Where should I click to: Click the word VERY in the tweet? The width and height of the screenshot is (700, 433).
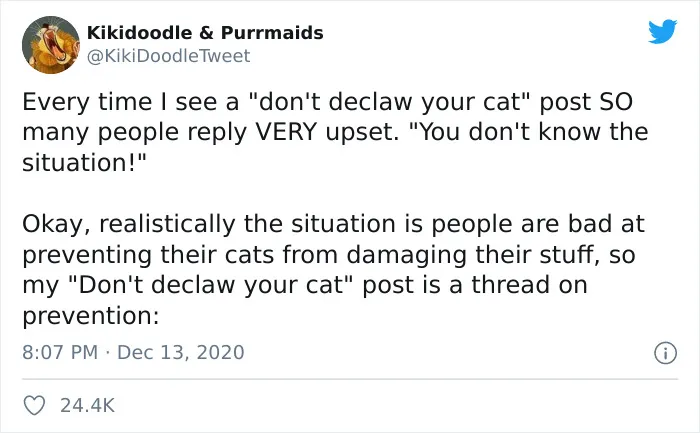pos(286,132)
